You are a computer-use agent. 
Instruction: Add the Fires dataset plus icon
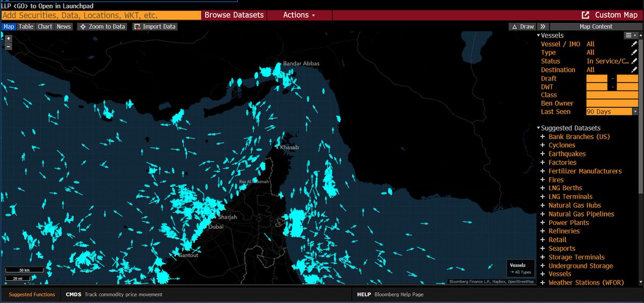(543, 179)
